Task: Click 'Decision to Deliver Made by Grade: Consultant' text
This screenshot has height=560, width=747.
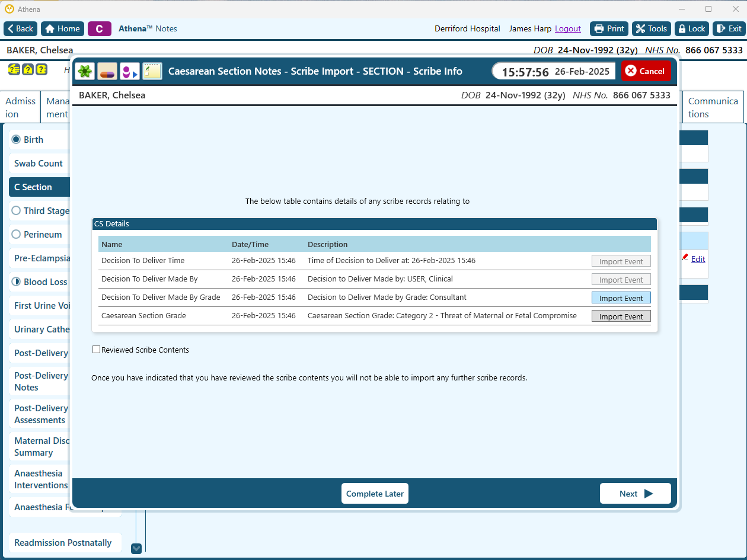Action: [x=387, y=297]
